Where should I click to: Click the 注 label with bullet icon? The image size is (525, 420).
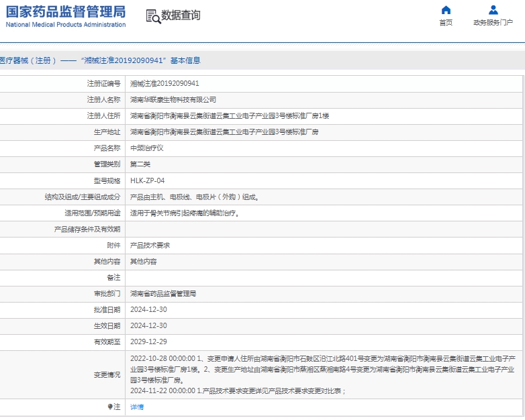pyautogui.click(x=114, y=407)
